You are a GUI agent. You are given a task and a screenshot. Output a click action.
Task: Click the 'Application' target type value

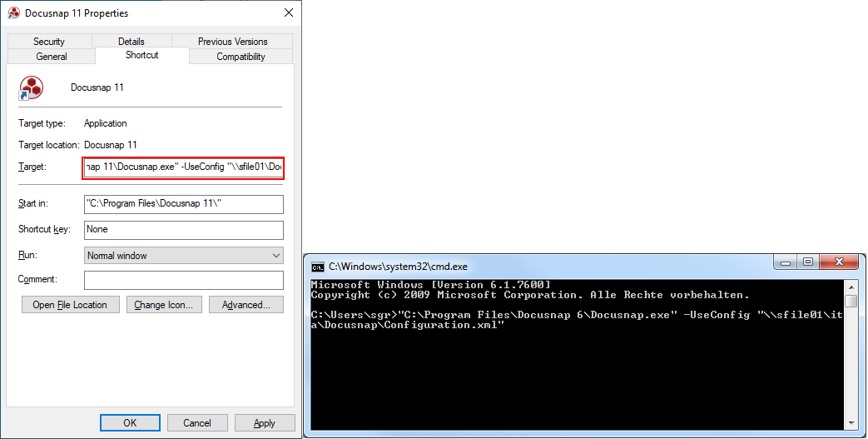(105, 123)
